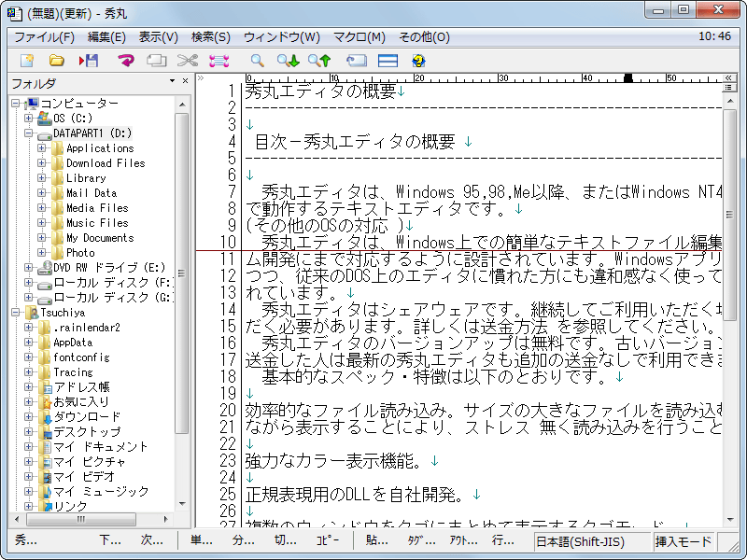Close the フォルダ panel

point(185,81)
